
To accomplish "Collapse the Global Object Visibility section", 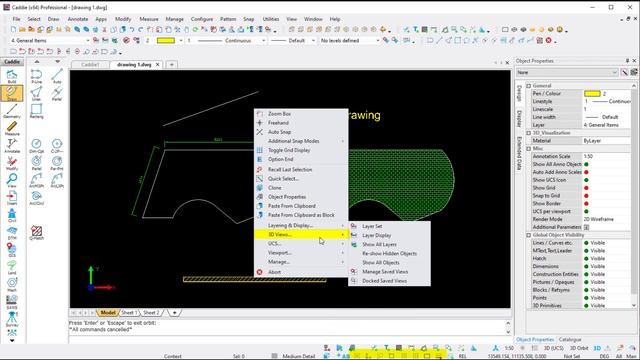I will click(x=529, y=235).
